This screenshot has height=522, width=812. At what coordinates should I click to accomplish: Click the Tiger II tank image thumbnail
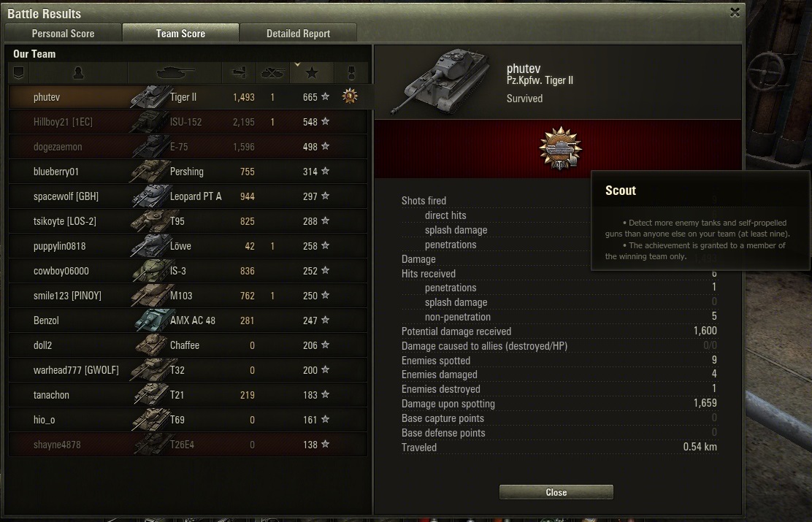click(441, 80)
